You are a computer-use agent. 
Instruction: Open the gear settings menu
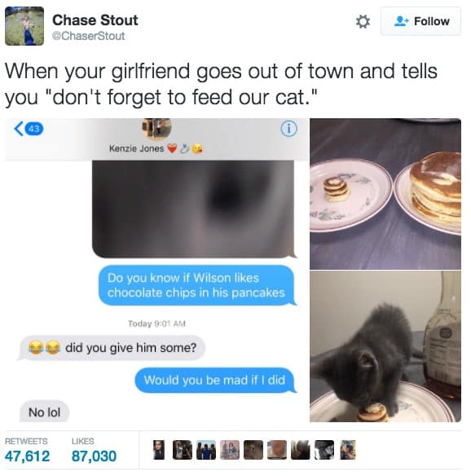tap(363, 21)
